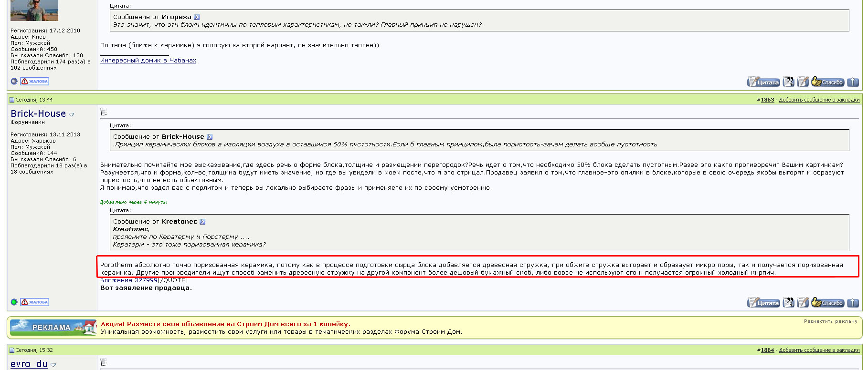
Task: Click Жалоба report button under Brick-House
Action: (34, 302)
